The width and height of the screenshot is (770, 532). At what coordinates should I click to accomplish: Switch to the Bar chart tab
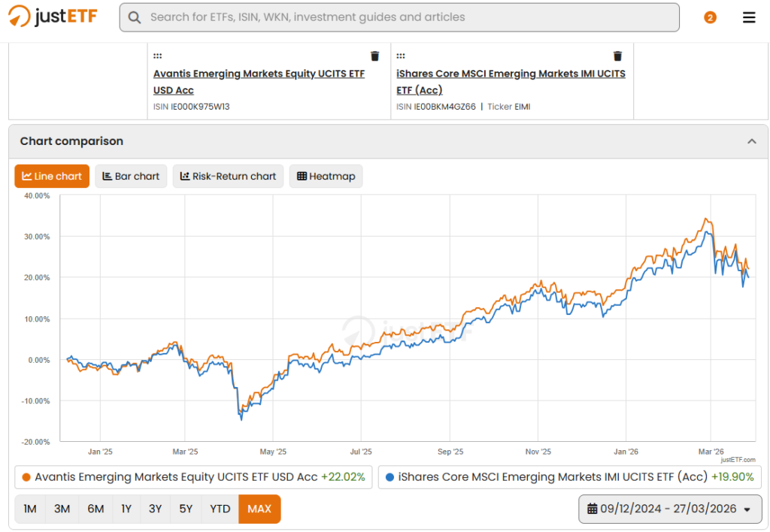(131, 176)
